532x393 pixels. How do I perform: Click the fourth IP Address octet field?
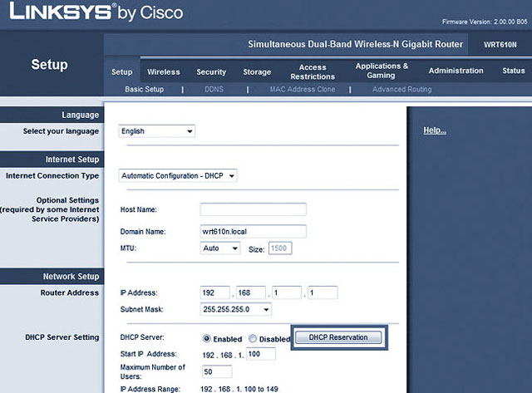click(x=323, y=292)
